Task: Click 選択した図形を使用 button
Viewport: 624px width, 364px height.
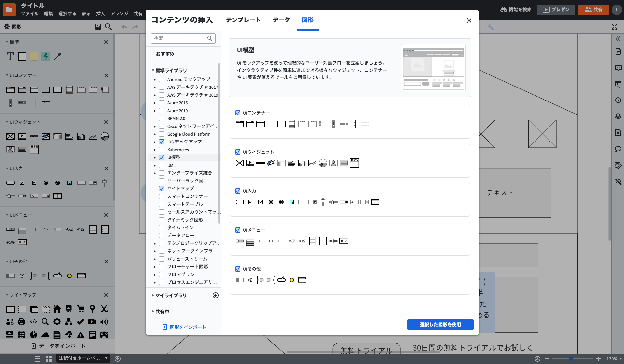Action: (x=440, y=325)
